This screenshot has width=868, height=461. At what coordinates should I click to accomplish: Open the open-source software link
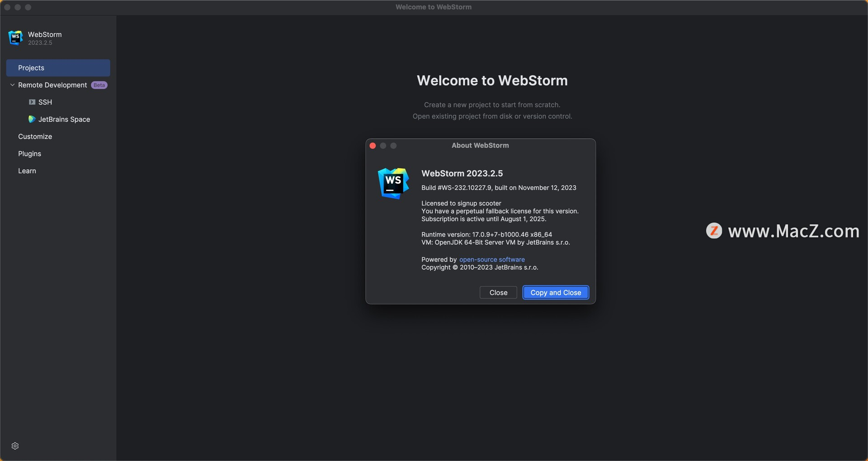coord(492,260)
